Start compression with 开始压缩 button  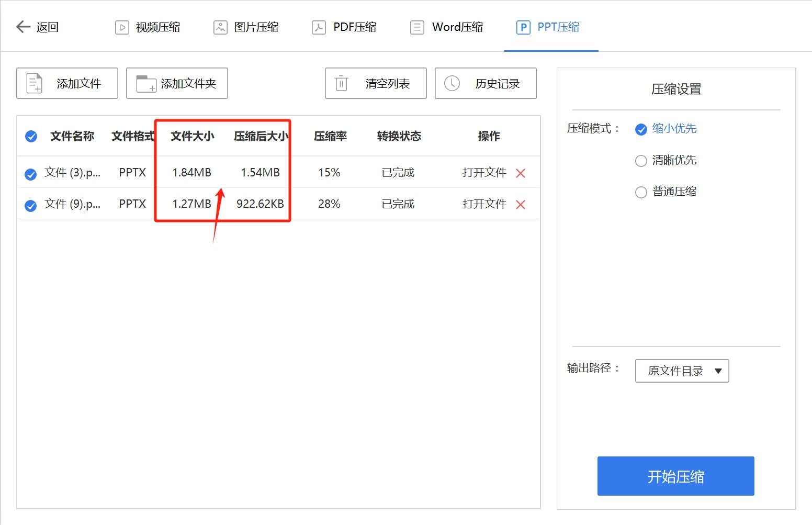point(676,476)
